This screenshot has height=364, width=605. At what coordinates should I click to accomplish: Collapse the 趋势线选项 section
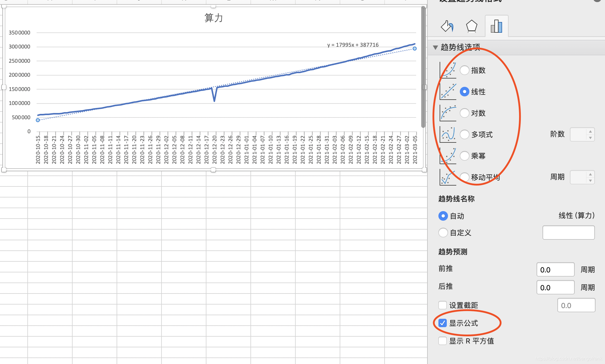tap(435, 48)
